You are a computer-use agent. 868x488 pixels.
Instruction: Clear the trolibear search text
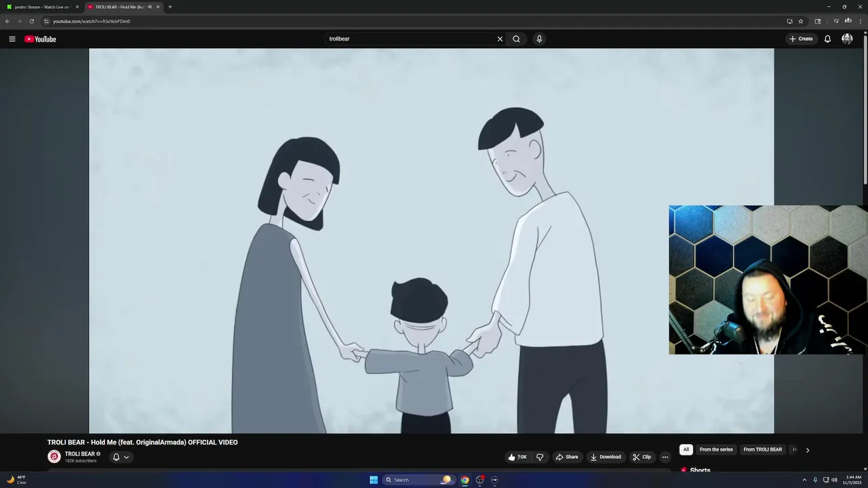tap(500, 39)
